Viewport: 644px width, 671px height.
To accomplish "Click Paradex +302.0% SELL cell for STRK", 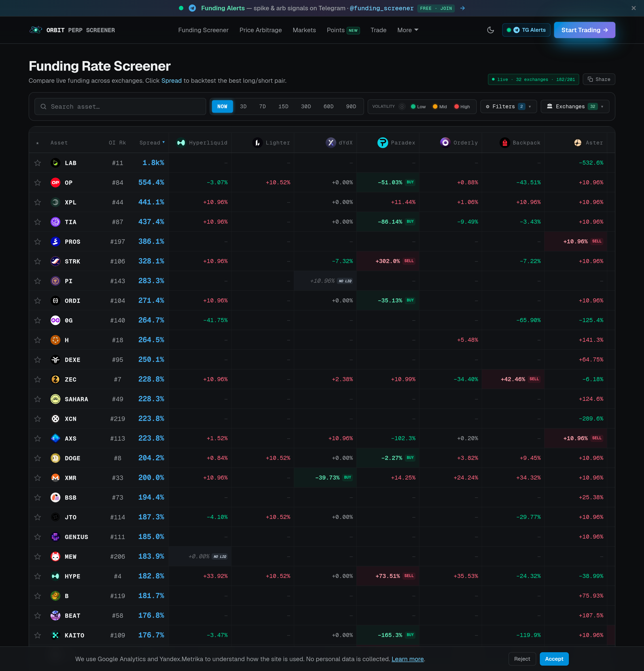I will (x=388, y=261).
